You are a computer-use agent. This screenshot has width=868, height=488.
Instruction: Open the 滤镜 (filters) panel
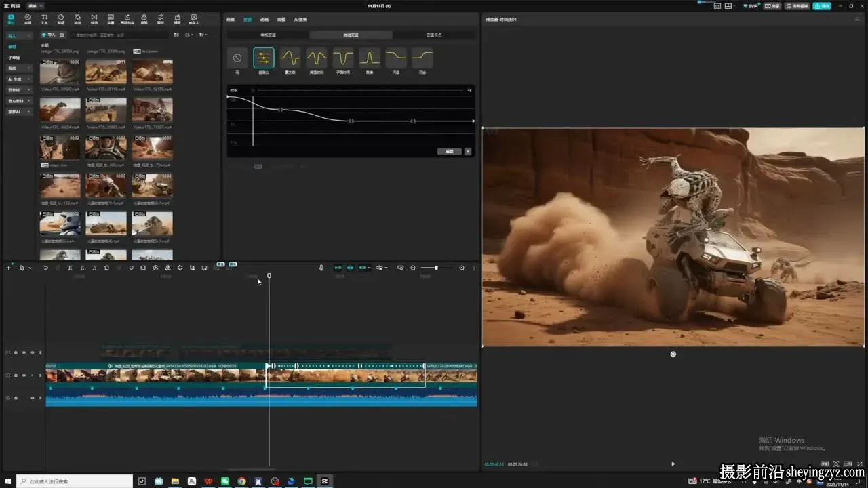point(144,18)
